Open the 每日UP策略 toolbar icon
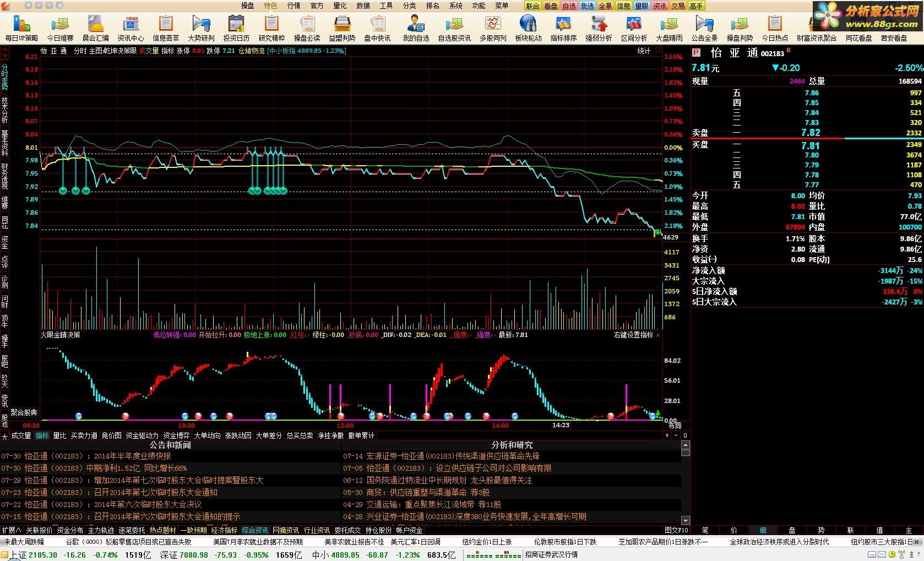Viewport: 924px width, 561px height. 21,28
